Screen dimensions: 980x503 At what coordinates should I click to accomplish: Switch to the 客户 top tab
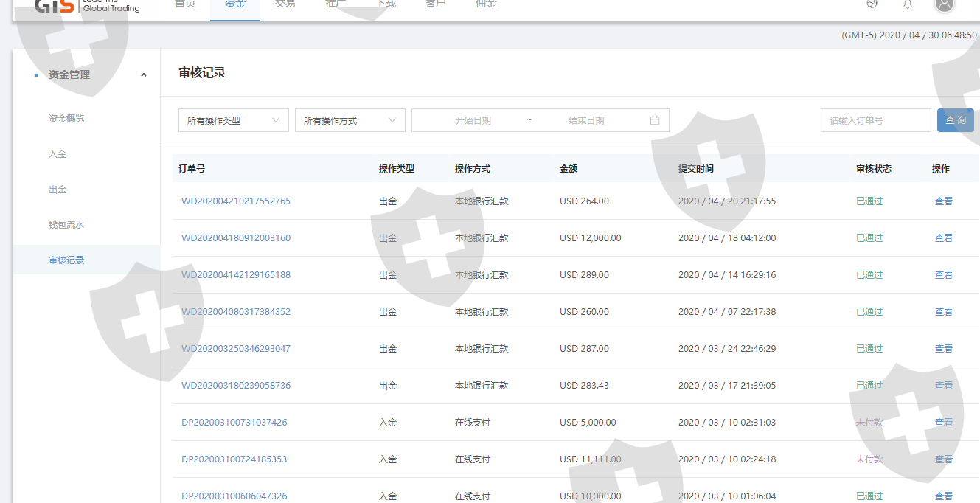click(436, 4)
